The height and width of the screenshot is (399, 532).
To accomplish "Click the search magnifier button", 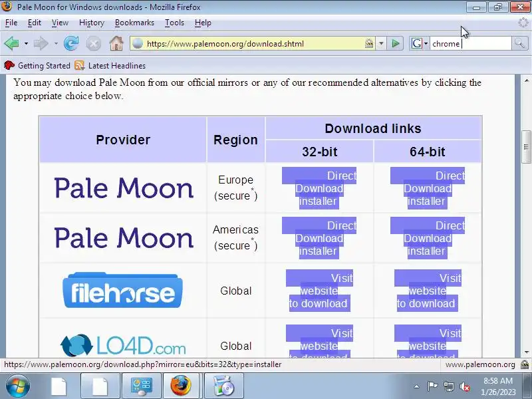I will (519, 43).
